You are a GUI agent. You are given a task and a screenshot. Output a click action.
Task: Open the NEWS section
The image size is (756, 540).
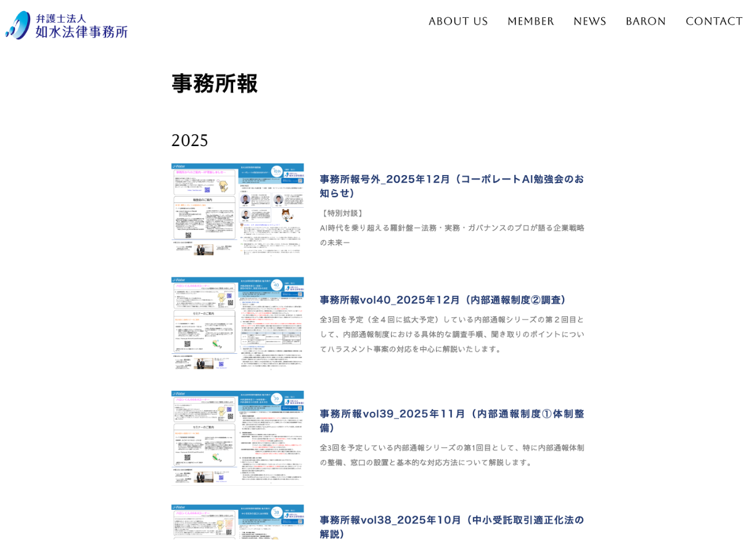(590, 22)
